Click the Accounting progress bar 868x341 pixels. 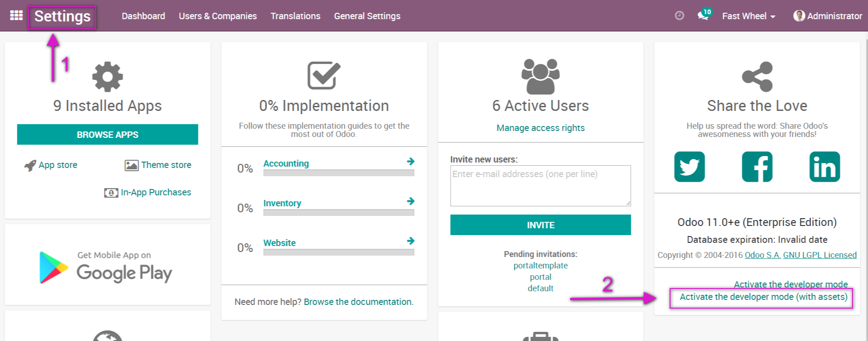339,173
